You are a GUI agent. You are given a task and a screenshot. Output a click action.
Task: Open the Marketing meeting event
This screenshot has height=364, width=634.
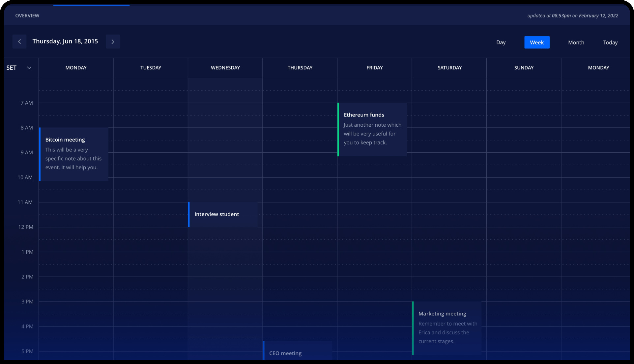pyautogui.click(x=447, y=328)
